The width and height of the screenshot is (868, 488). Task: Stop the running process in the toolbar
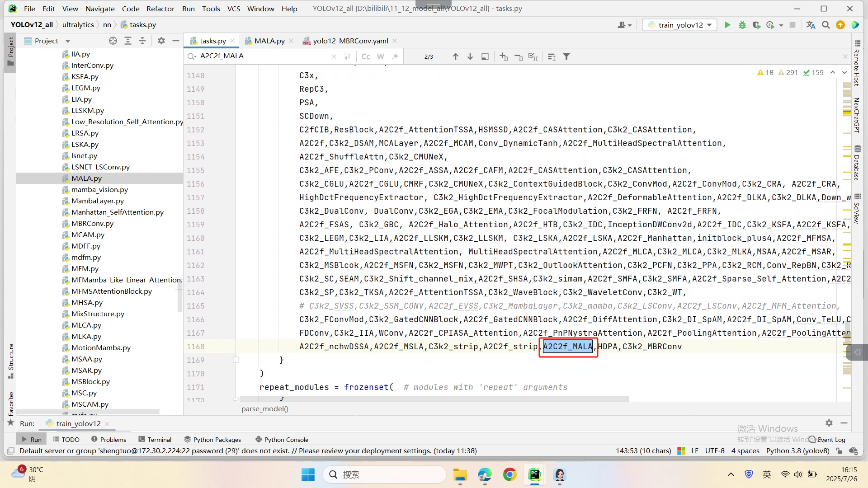point(793,25)
